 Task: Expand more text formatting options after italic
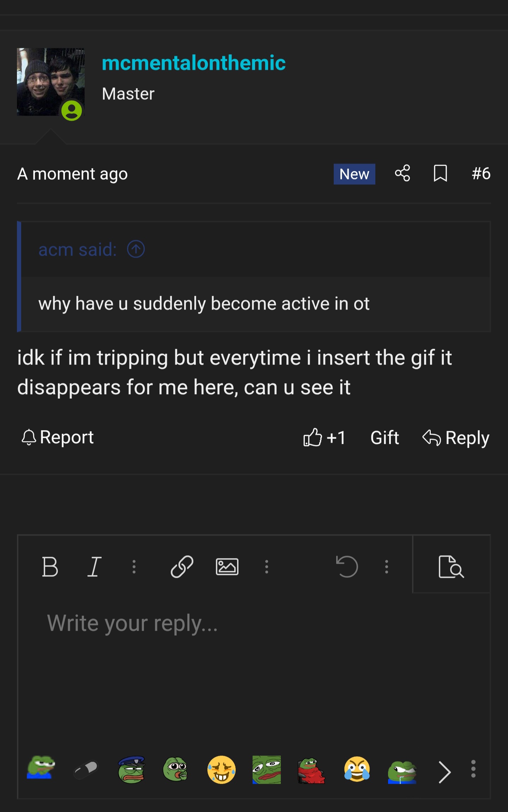[x=134, y=567]
